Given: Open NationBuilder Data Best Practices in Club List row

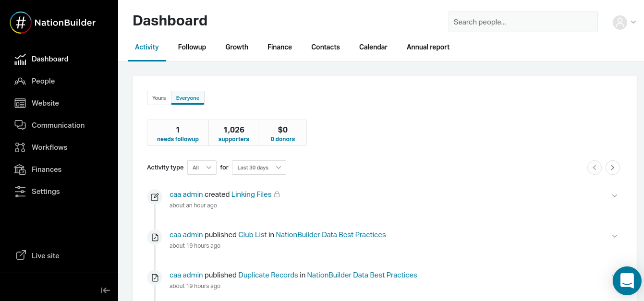Looking at the screenshot, I should click(331, 235).
